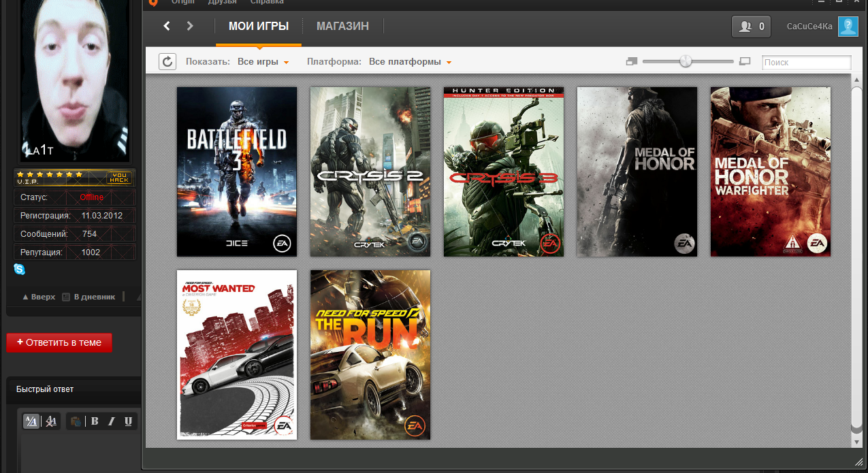Image resolution: width=868 pixels, height=473 pixels.
Task: Click the remove formatting icon
Action: click(51, 421)
